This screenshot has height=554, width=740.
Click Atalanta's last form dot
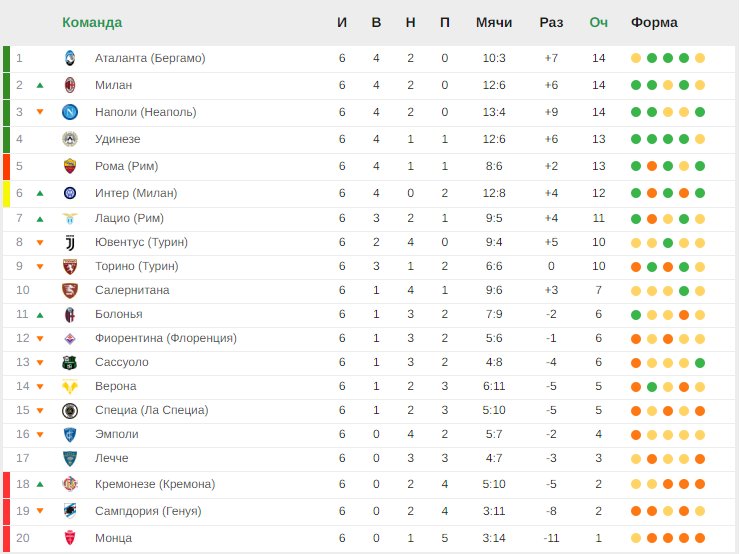point(700,58)
